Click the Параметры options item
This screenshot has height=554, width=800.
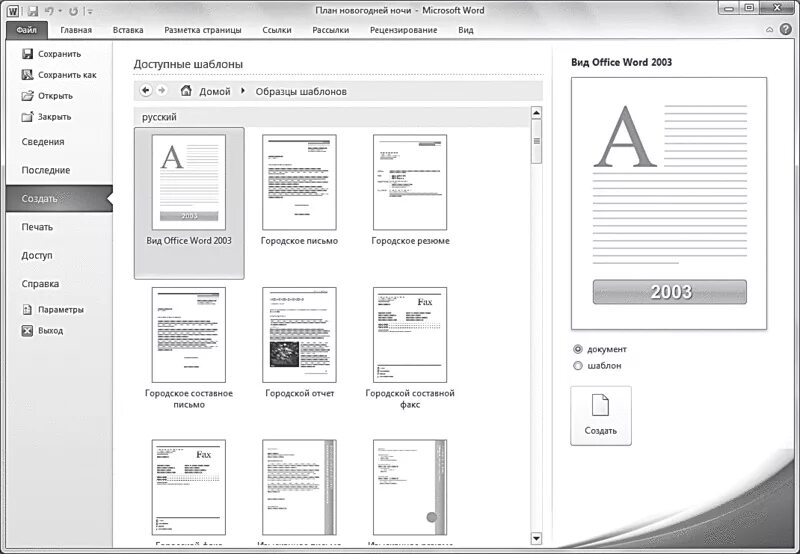(x=53, y=309)
